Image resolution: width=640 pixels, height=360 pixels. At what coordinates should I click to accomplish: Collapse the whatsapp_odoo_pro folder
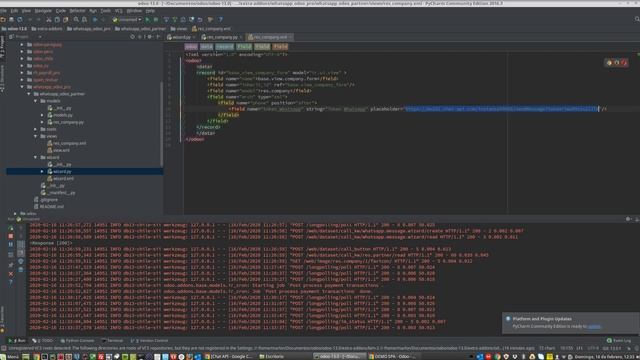[22, 87]
